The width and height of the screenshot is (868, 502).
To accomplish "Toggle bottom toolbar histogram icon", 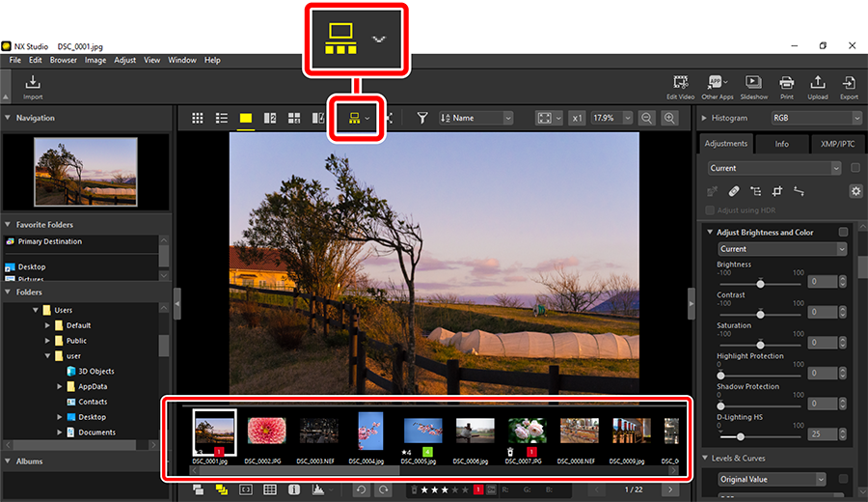I will click(318, 489).
